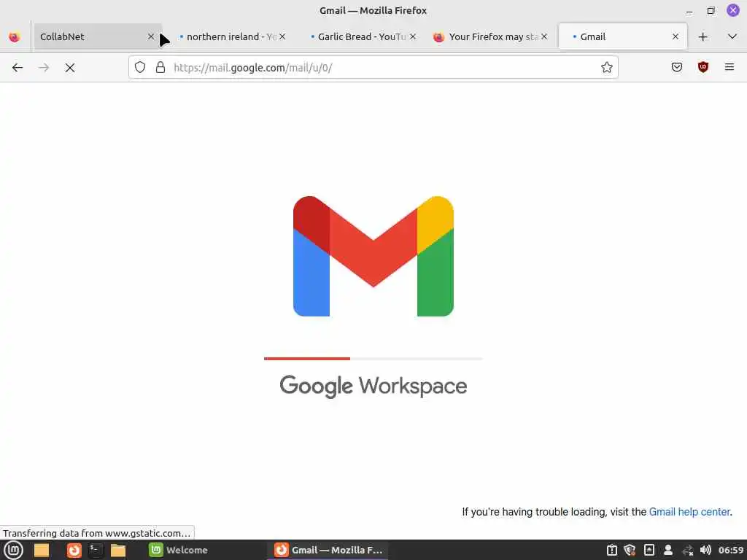
Task: Minimize the Firefox window
Action: (689, 10)
